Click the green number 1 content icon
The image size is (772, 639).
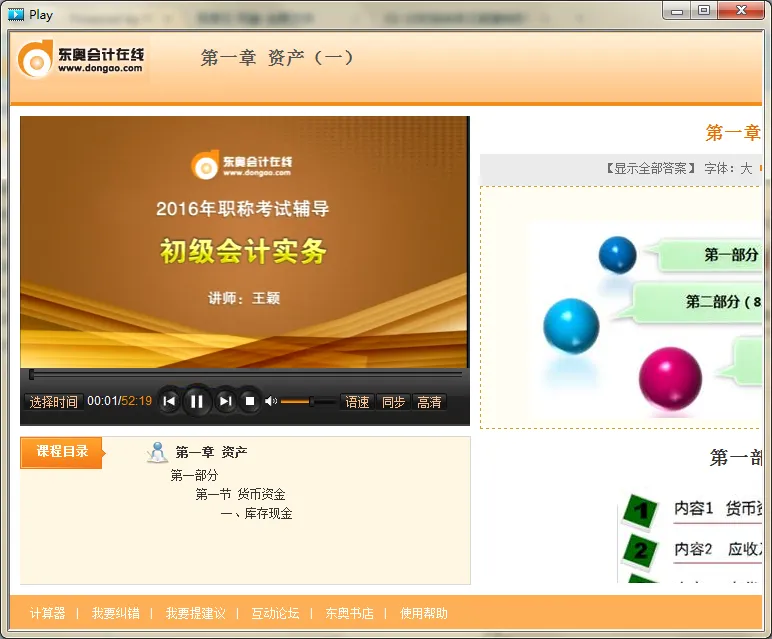pyautogui.click(x=640, y=510)
